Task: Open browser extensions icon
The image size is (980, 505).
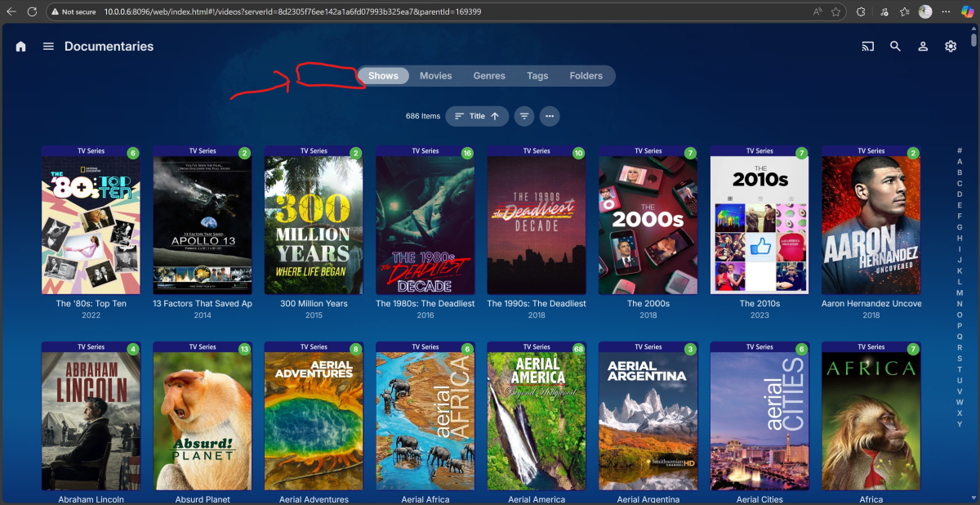Action: 861,12
